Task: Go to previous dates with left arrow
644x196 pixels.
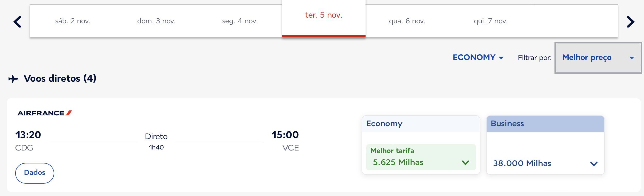Action: (x=17, y=21)
